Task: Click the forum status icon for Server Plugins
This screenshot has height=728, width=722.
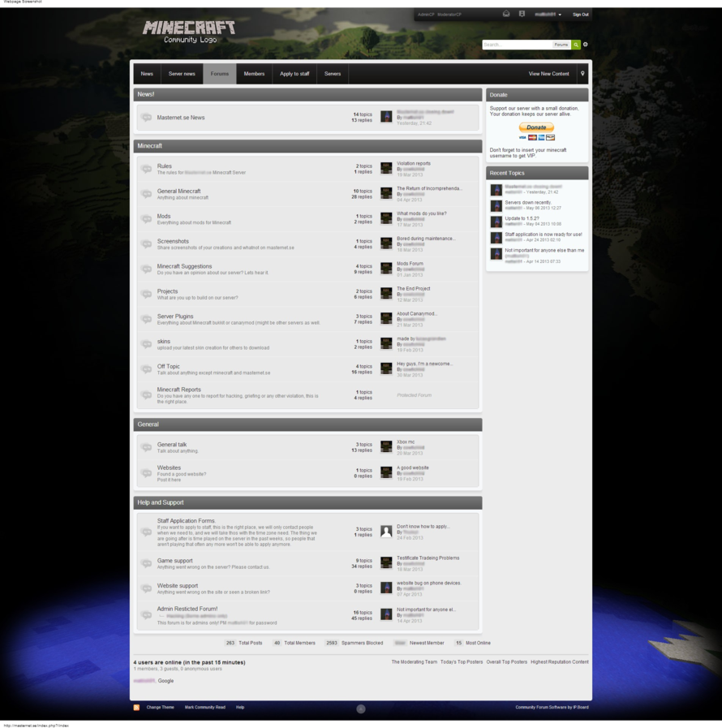Action: tap(147, 319)
